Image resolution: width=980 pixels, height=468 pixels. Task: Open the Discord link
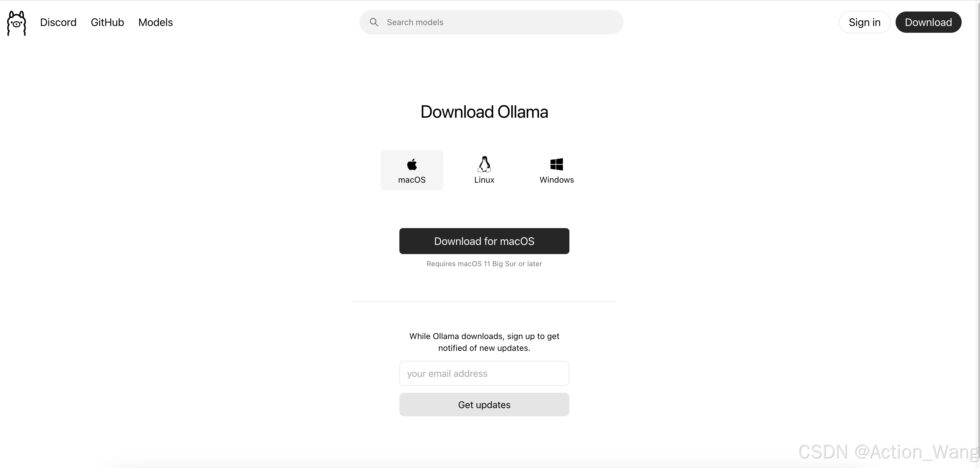(58, 22)
